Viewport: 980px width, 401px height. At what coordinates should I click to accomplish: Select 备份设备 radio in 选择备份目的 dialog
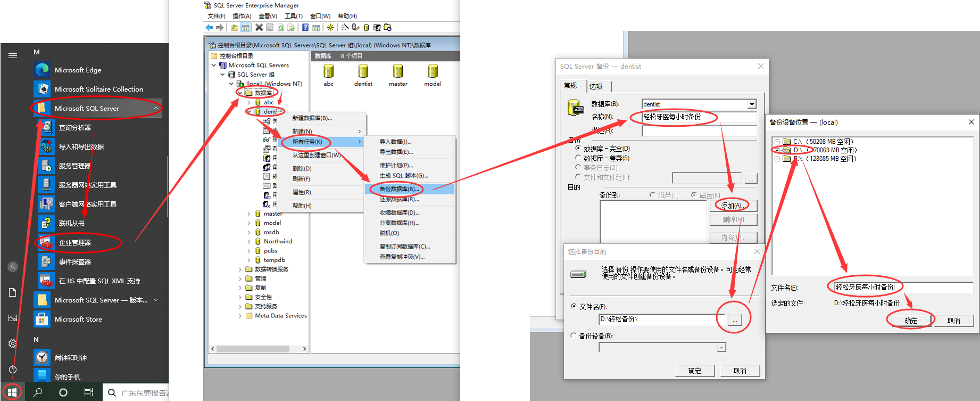tap(574, 335)
